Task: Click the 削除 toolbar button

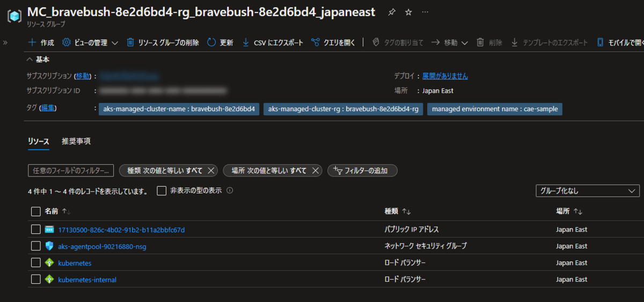Action: pos(489,42)
